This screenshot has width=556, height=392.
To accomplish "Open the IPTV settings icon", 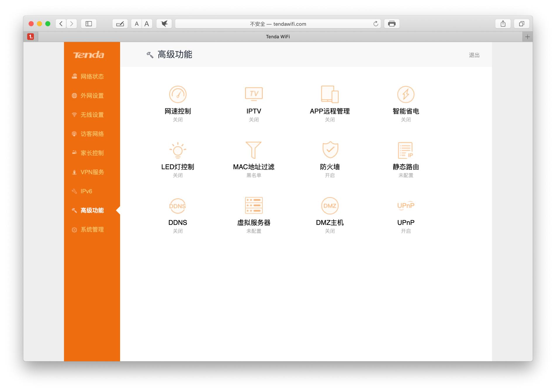I will tap(254, 94).
